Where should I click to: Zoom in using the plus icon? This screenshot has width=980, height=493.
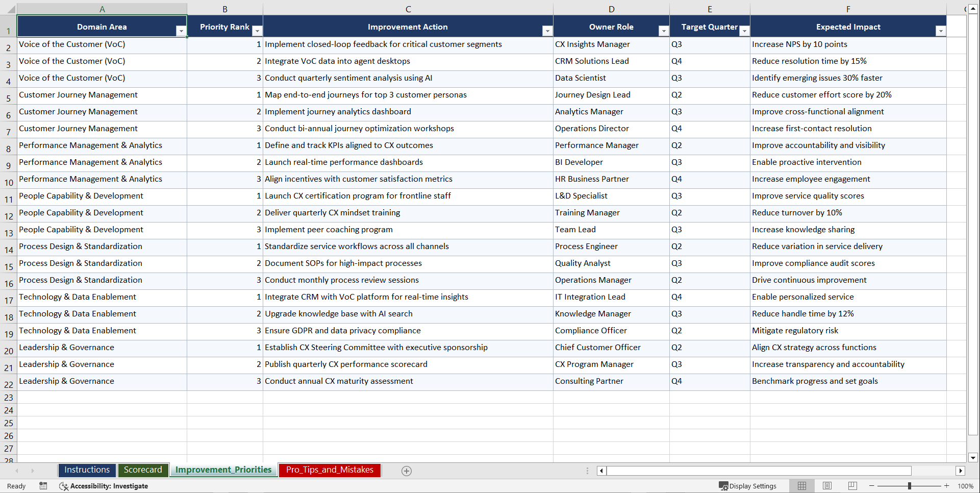point(947,486)
